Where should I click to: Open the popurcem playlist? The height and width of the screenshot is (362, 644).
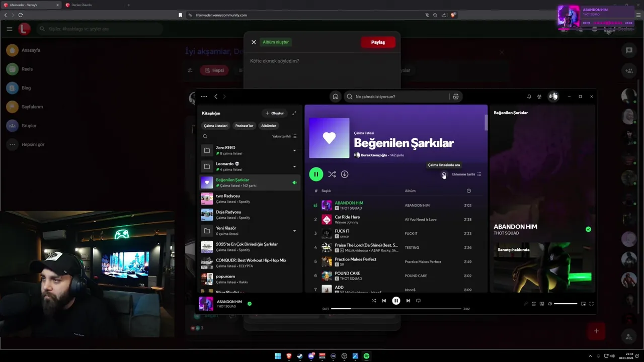click(250, 279)
